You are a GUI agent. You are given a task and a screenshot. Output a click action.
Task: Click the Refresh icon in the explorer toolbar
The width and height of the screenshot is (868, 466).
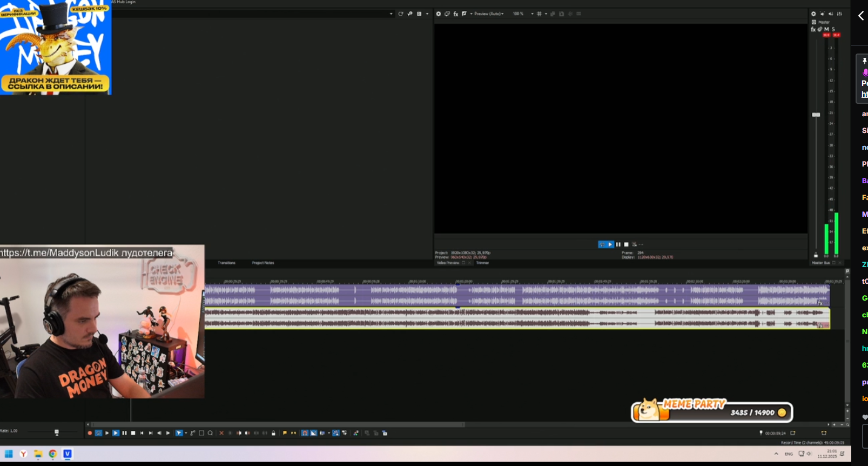401,14
